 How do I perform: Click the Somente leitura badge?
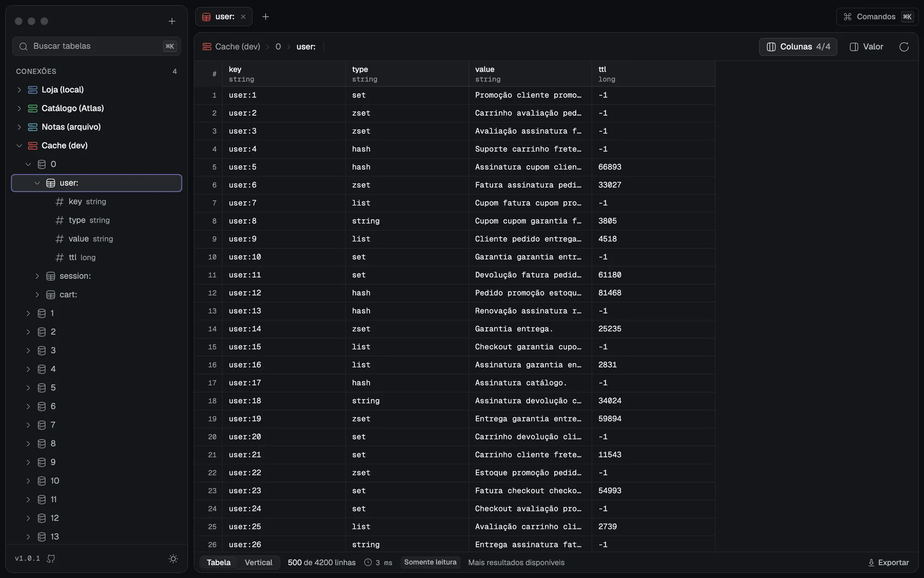(x=430, y=562)
